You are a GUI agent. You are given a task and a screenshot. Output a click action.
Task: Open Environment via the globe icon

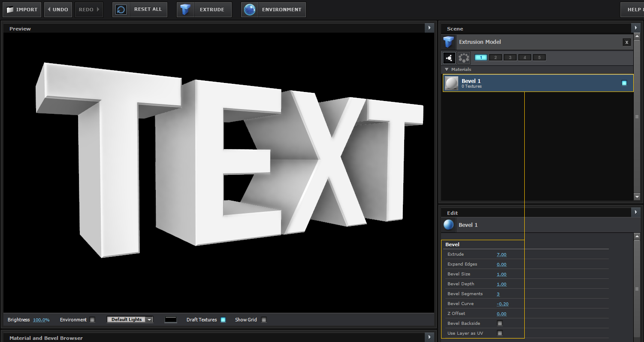pos(249,9)
